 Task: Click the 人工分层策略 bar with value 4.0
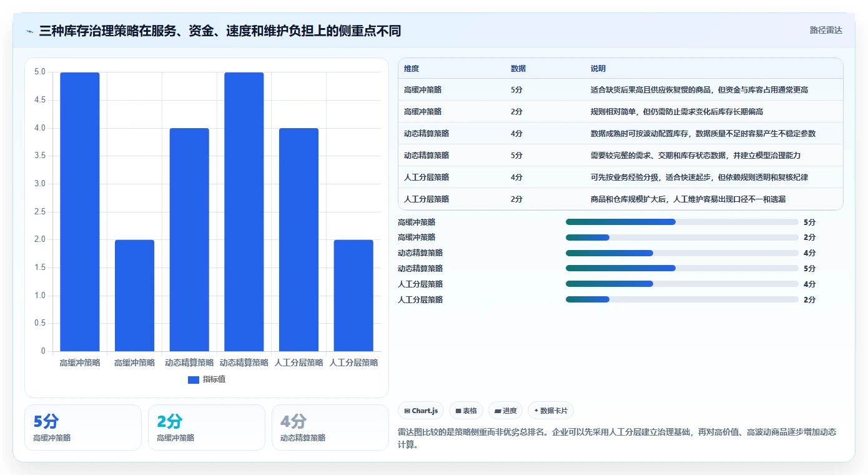point(298,240)
